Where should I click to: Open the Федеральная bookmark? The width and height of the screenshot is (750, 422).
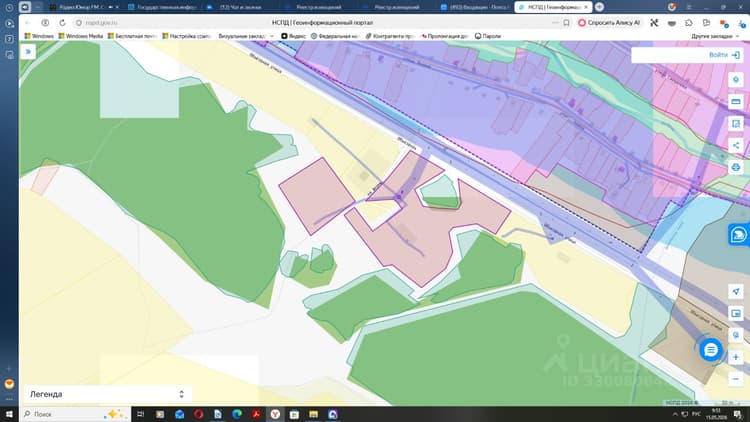(x=335, y=36)
